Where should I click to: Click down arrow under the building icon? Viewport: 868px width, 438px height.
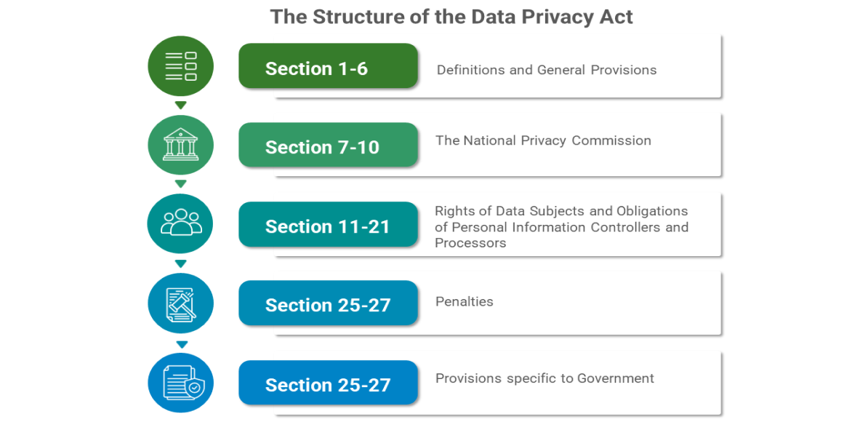click(181, 184)
